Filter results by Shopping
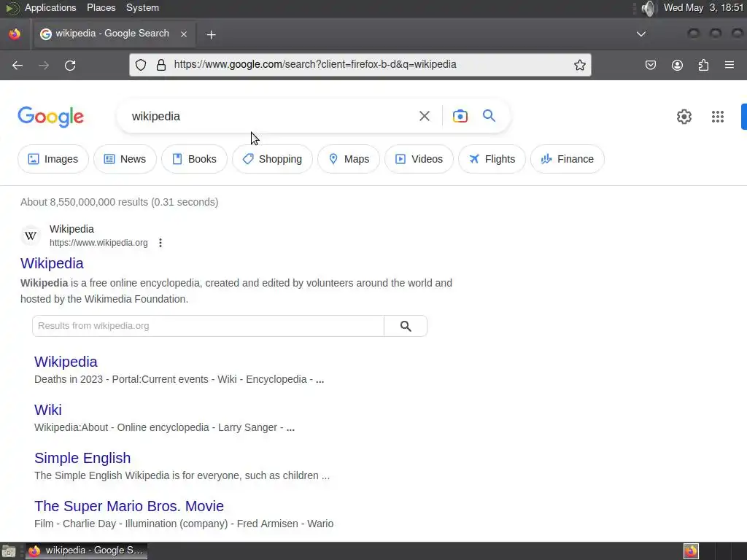The width and height of the screenshot is (747, 560). point(272,159)
